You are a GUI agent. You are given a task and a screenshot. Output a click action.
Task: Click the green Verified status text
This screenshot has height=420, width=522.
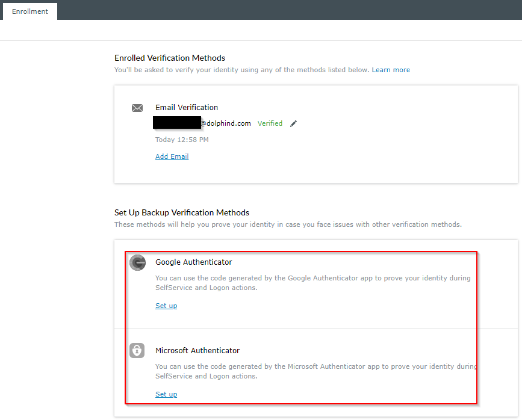pos(270,123)
